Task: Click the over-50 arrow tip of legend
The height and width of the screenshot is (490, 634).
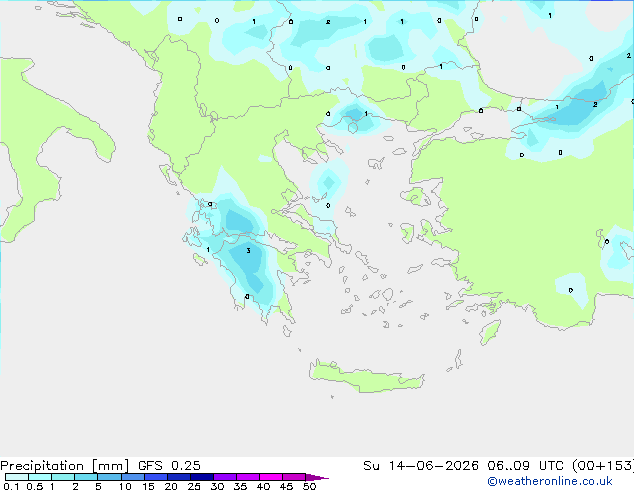Action: (x=317, y=477)
